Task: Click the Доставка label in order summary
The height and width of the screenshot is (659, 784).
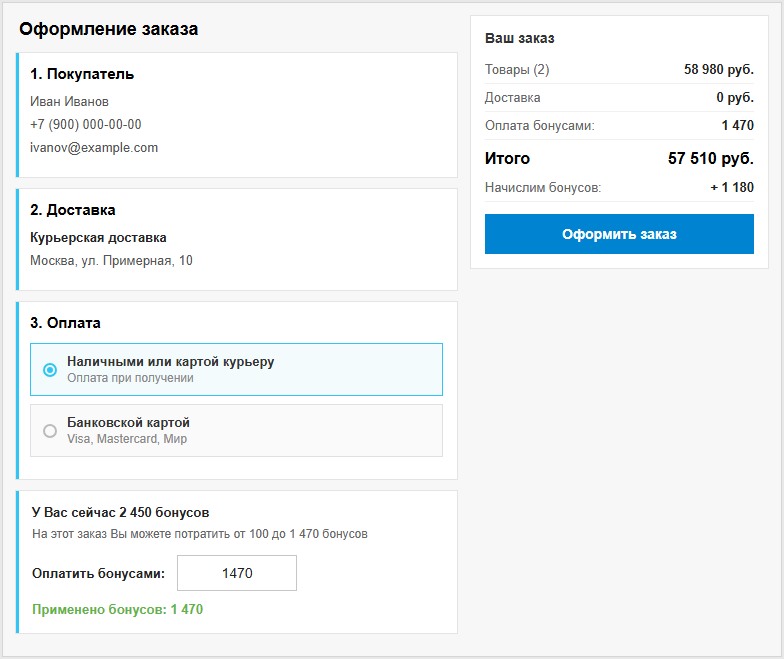Action: click(512, 98)
